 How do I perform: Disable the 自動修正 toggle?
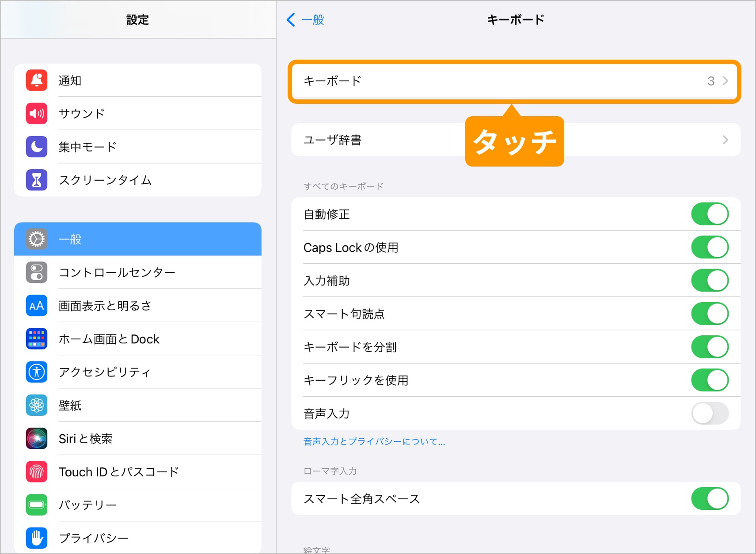point(709,213)
